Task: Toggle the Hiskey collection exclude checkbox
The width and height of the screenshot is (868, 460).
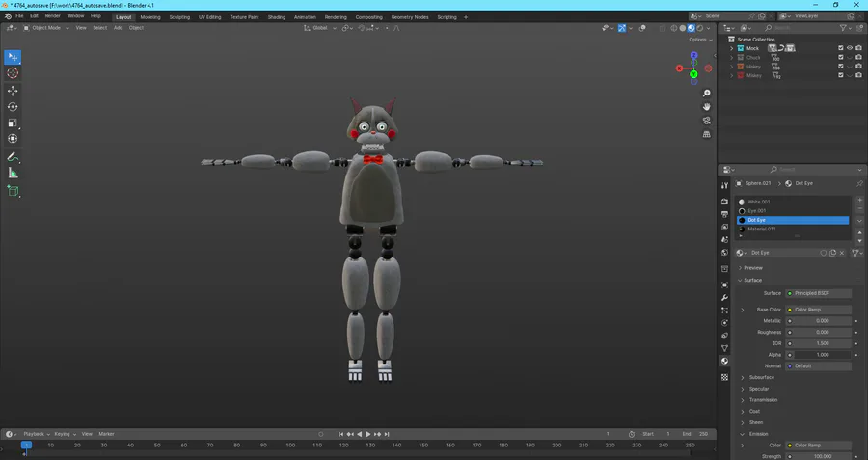Action: tap(841, 67)
